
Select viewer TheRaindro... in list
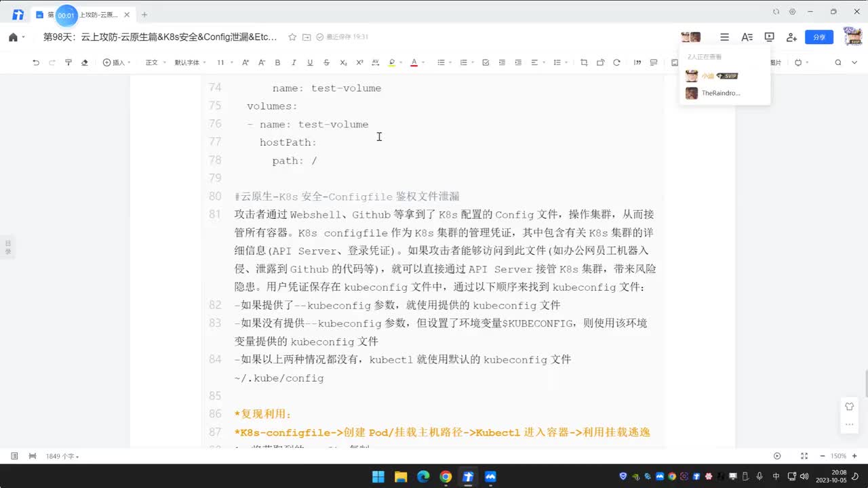(725, 94)
